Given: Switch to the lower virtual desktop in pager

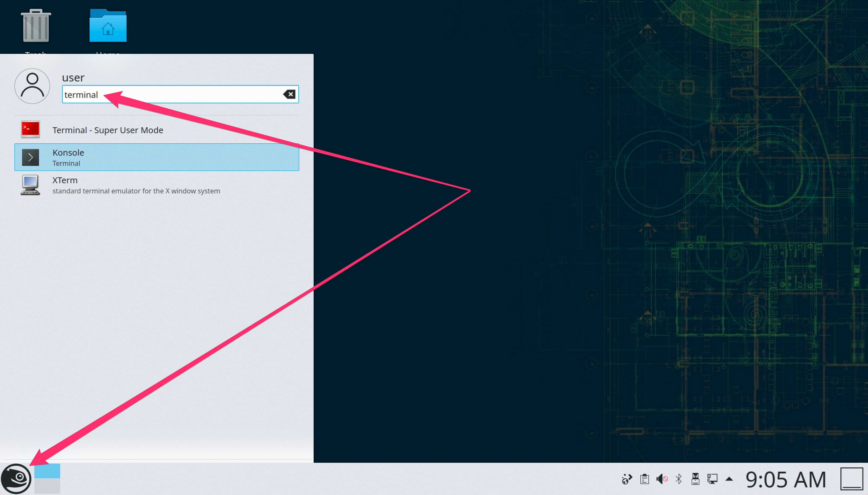Looking at the screenshot, I should [x=47, y=486].
